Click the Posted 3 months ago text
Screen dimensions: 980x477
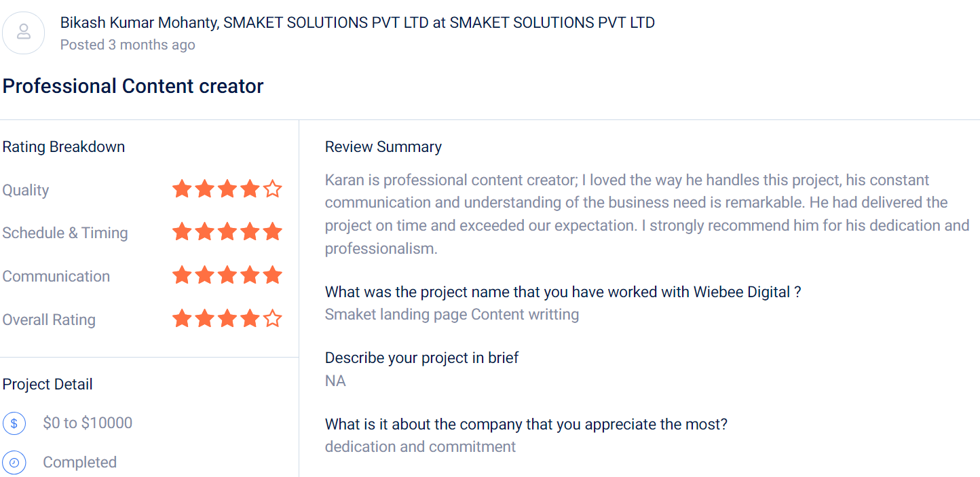tap(128, 45)
